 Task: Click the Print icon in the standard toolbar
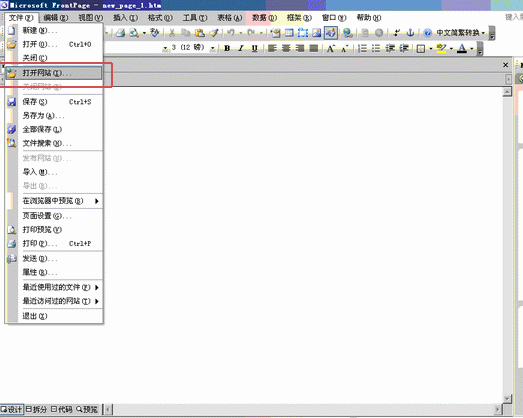pyautogui.click(x=120, y=33)
